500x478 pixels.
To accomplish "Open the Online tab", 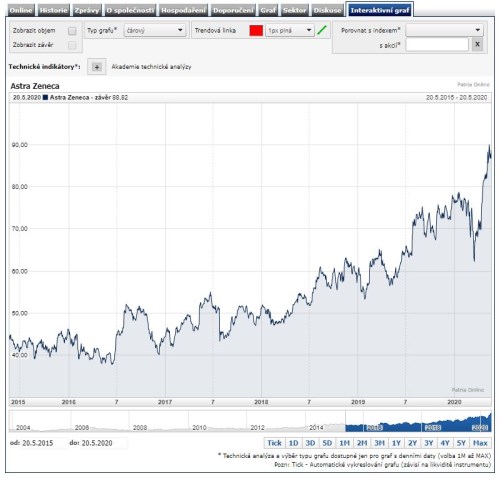I will tap(21, 10).
